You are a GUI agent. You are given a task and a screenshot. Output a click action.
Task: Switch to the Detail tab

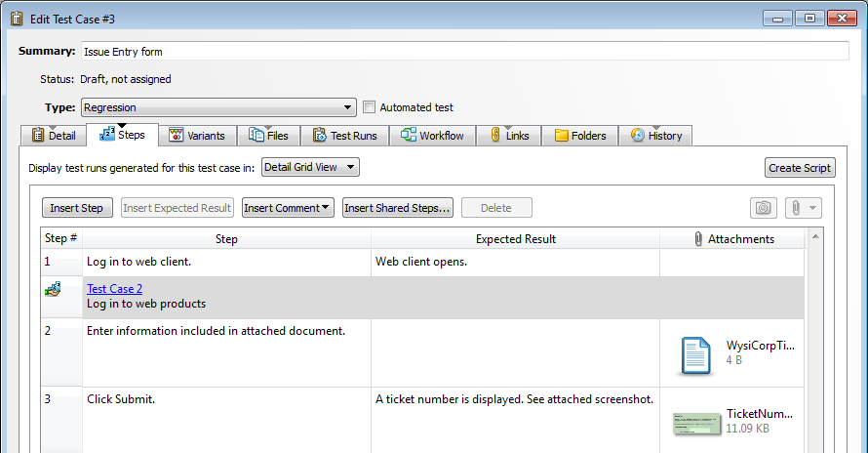(53, 136)
